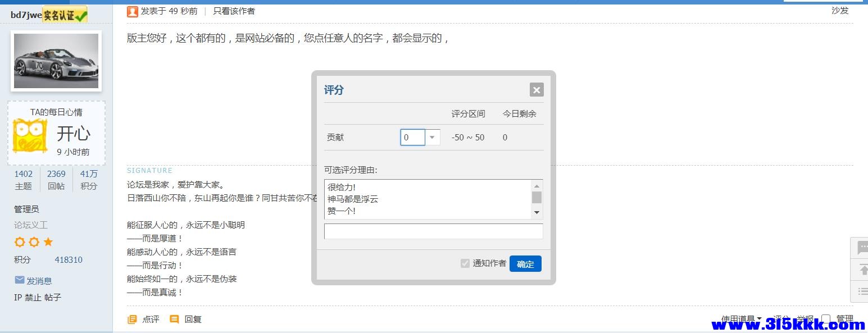868x333 pixels.
Task: Click the 实名认证 verified badge
Action: click(x=65, y=15)
